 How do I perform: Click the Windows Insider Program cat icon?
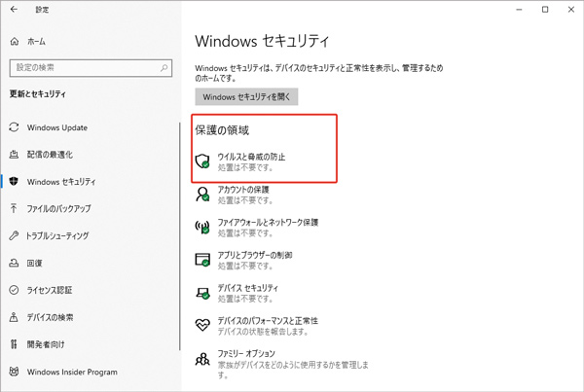(x=14, y=372)
